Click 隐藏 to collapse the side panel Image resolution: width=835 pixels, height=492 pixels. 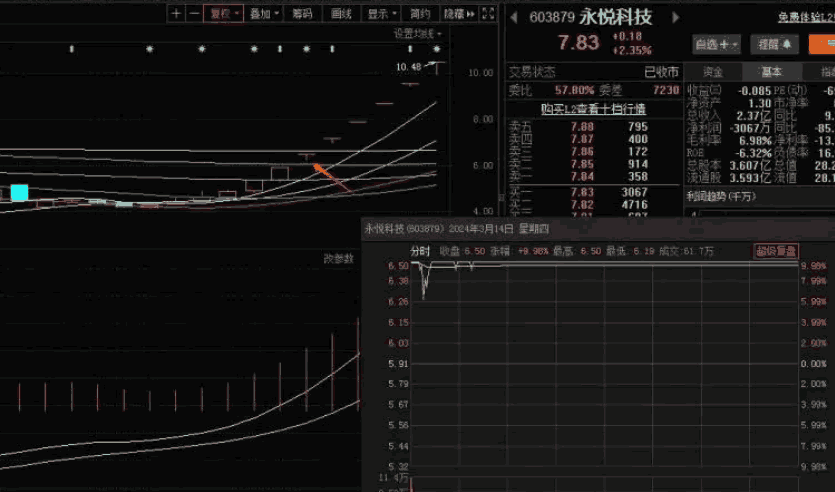click(459, 14)
